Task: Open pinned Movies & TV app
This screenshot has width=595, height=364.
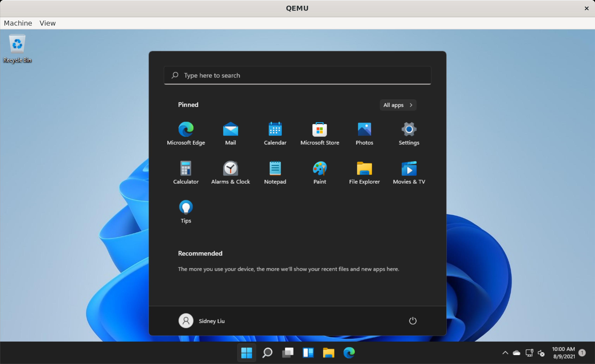Action: tap(409, 172)
